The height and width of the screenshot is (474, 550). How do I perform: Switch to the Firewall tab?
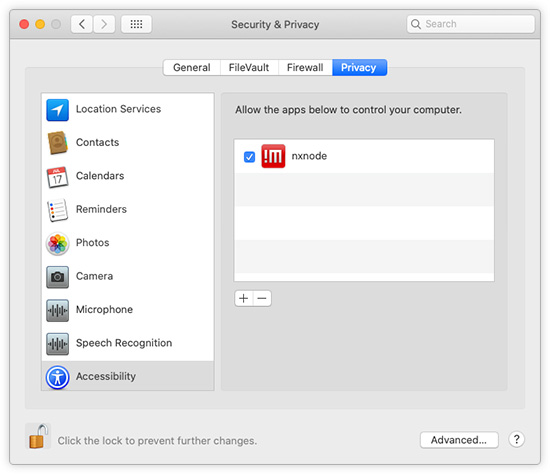click(x=305, y=67)
